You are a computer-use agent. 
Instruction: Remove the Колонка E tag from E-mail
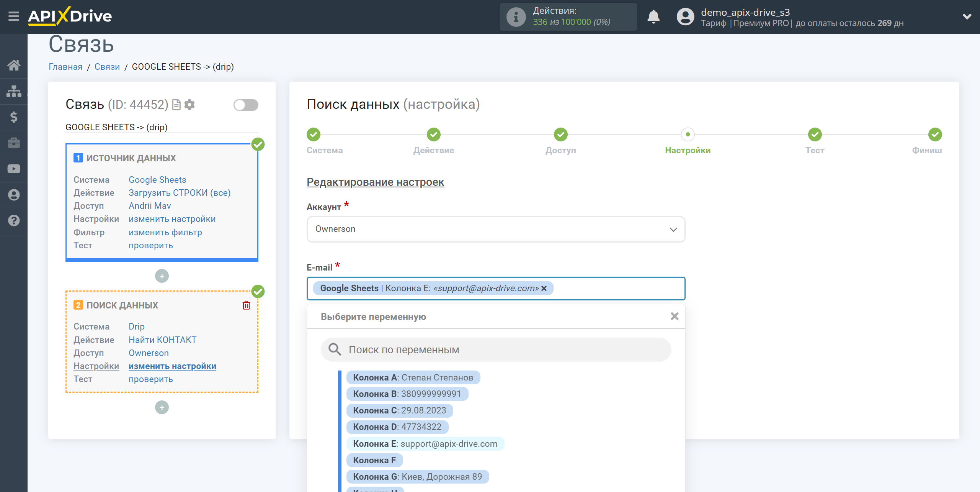pyautogui.click(x=544, y=288)
